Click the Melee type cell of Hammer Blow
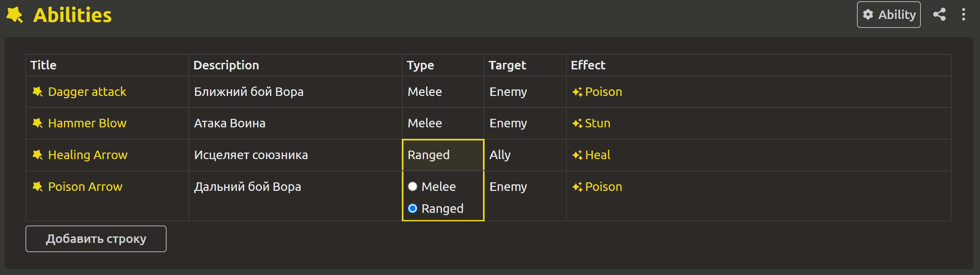Image resolution: width=980 pixels, height=275 pixels. click(443, 123)
